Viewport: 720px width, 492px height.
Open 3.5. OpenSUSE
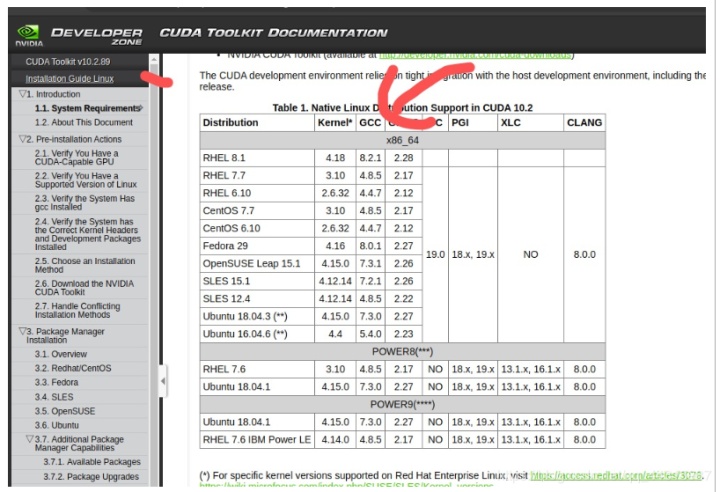click(65, 411)
